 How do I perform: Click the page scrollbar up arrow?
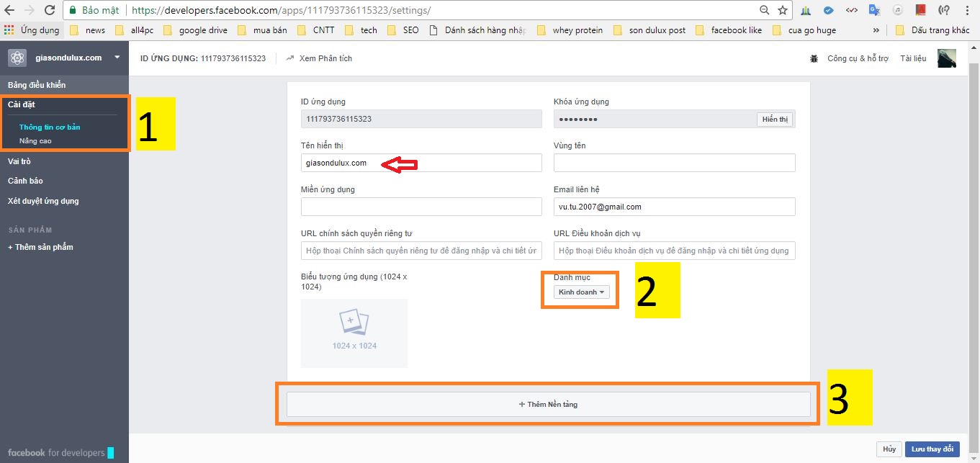[974, 46]
